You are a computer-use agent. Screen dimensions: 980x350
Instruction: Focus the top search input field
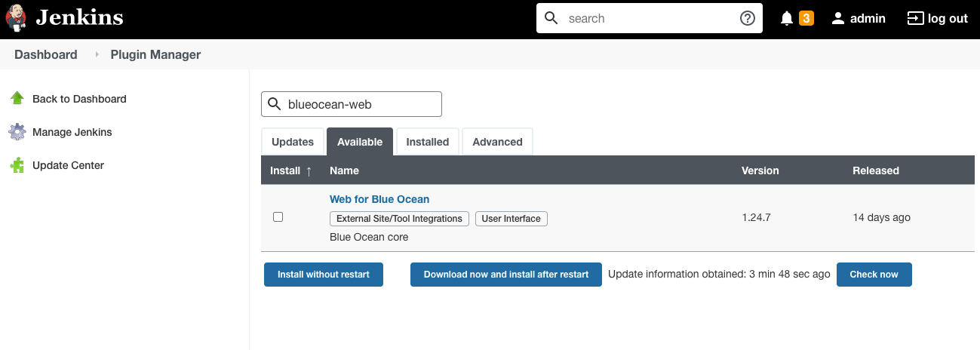tap(649, 18)
